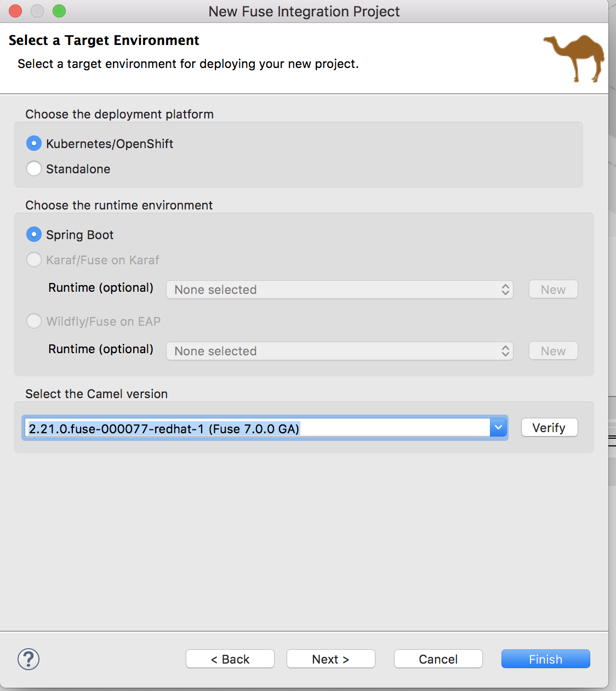Open the Wildfly/EAP runtime dropdown
This screenshot has width=616, height=691.
point(340,351)
